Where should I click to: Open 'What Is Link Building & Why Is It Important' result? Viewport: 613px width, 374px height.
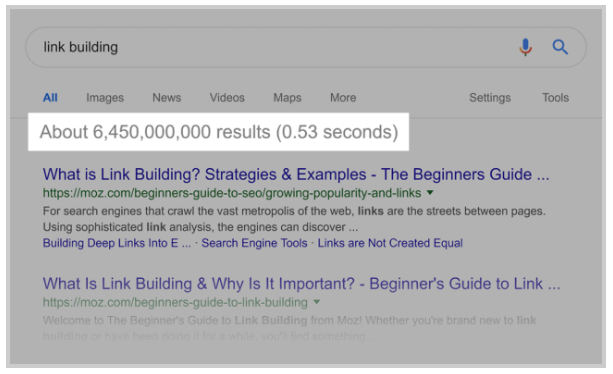[x=301, y=284]
